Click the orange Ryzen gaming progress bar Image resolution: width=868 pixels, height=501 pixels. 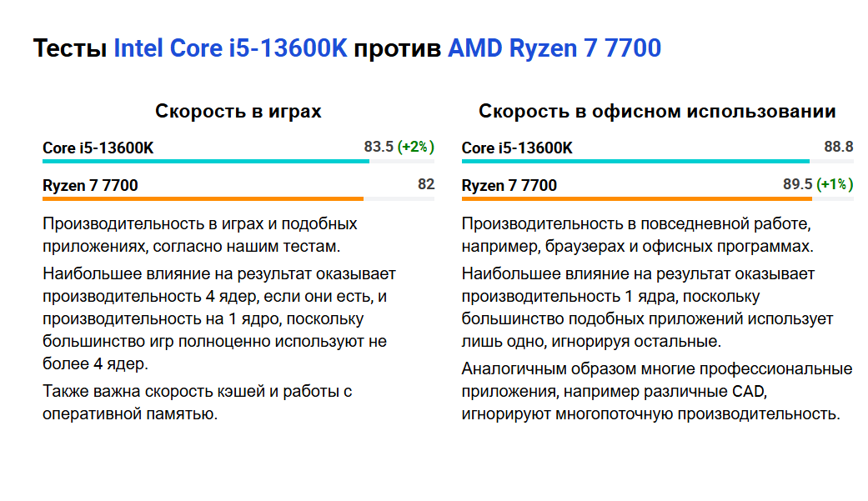tap(203, 198)
